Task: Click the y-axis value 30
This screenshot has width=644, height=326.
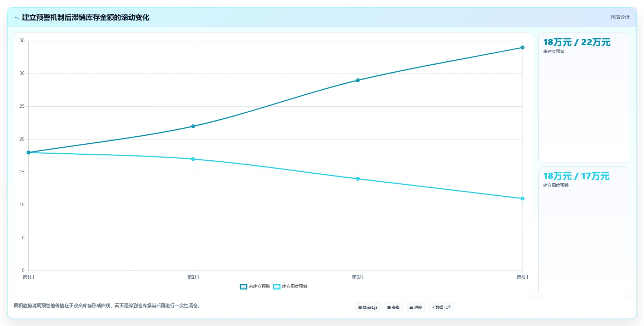Action: point(22,73)
